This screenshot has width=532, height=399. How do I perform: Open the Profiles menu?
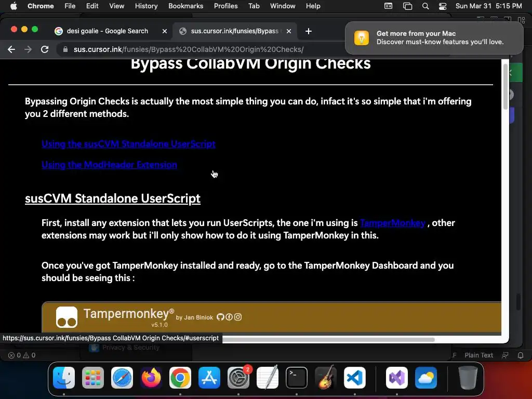225,6
